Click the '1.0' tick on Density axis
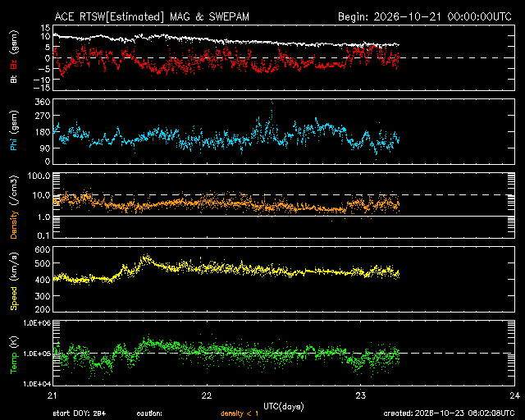 (x=43, y=217)
